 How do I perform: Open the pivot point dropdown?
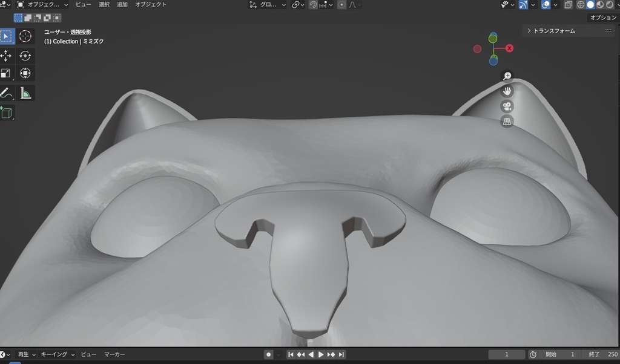[298, 5]
